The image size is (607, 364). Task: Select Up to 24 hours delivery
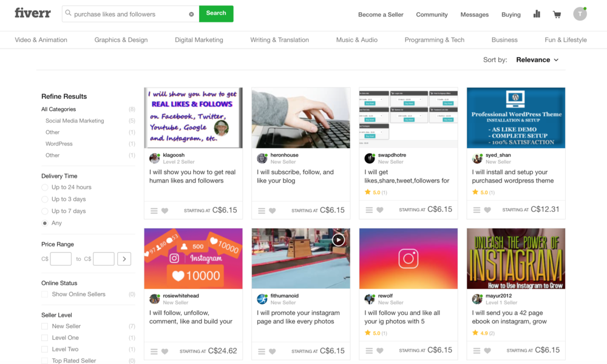click(45, 187)
